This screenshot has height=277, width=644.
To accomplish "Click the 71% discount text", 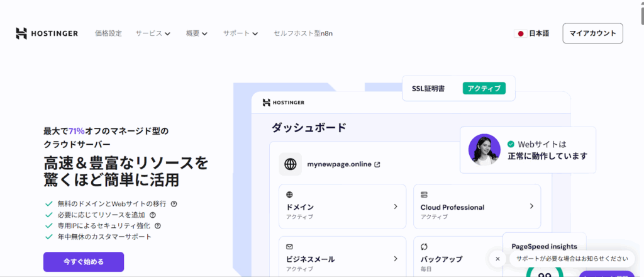I will click(76, 131).
